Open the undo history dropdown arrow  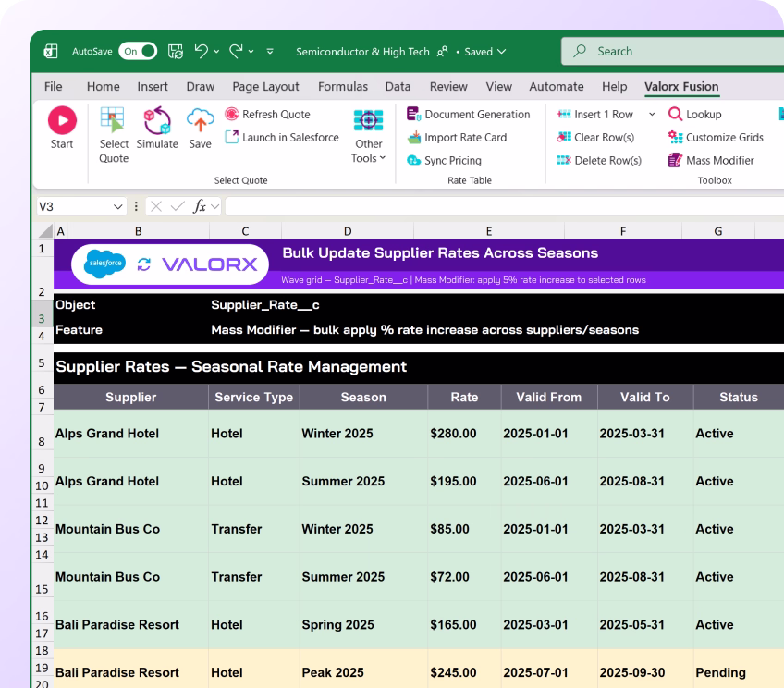tap(216, 52)
